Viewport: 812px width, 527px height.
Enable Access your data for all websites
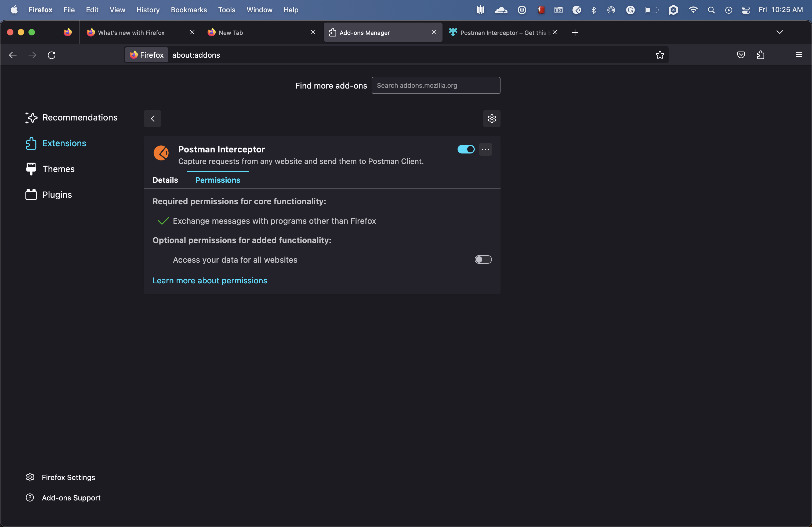483,259
